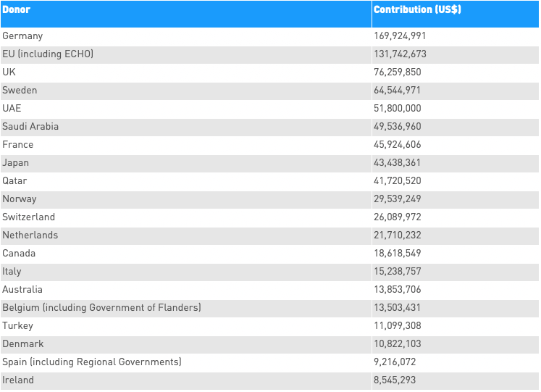The height and width of the screenshot is (392, 541).
Task: Click the Qatar contribution value 41,720,520
Action: (x=397, y=181)
